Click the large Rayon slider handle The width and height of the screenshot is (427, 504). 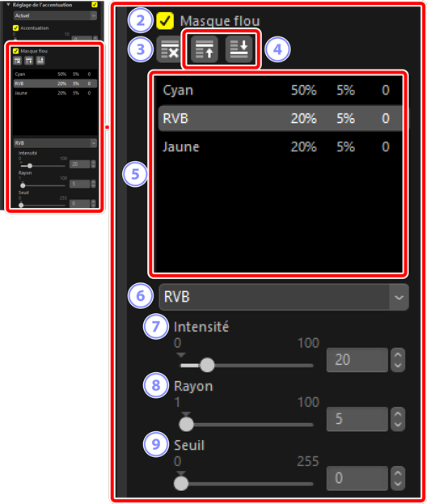coord(186,424)
